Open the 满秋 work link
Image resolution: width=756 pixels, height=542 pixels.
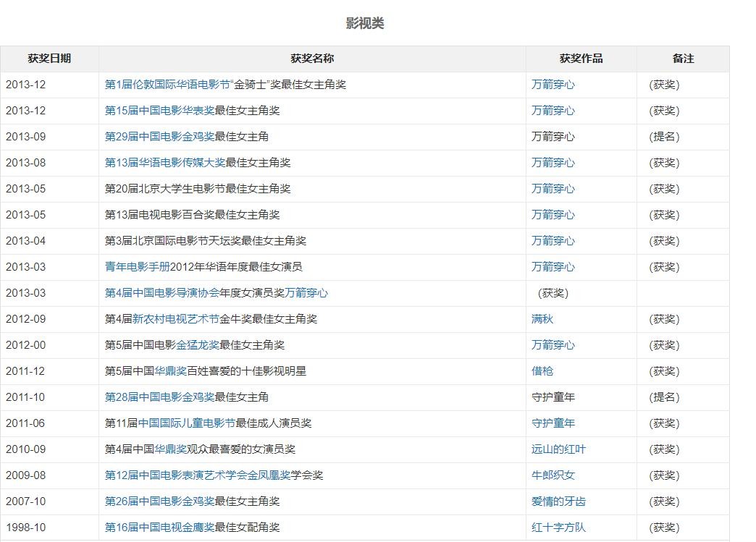(x=542, y=319)
